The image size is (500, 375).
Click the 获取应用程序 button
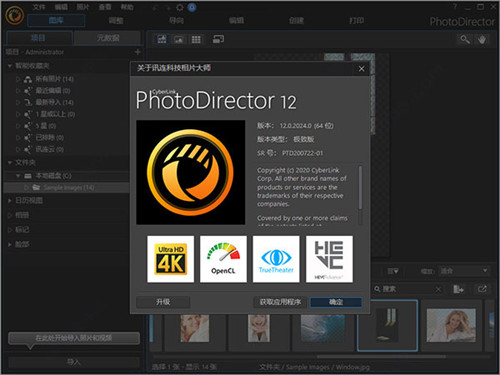[280, 302]
